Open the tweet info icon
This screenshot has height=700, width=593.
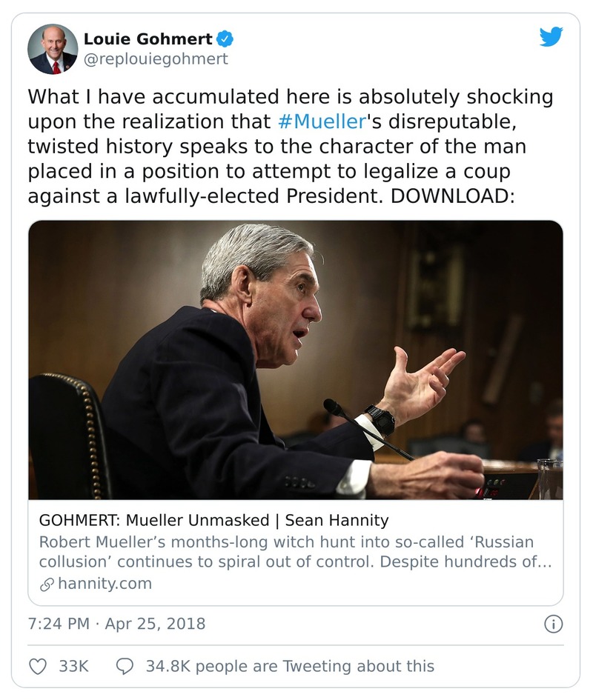pyautogui.click(x=553, y=624)
